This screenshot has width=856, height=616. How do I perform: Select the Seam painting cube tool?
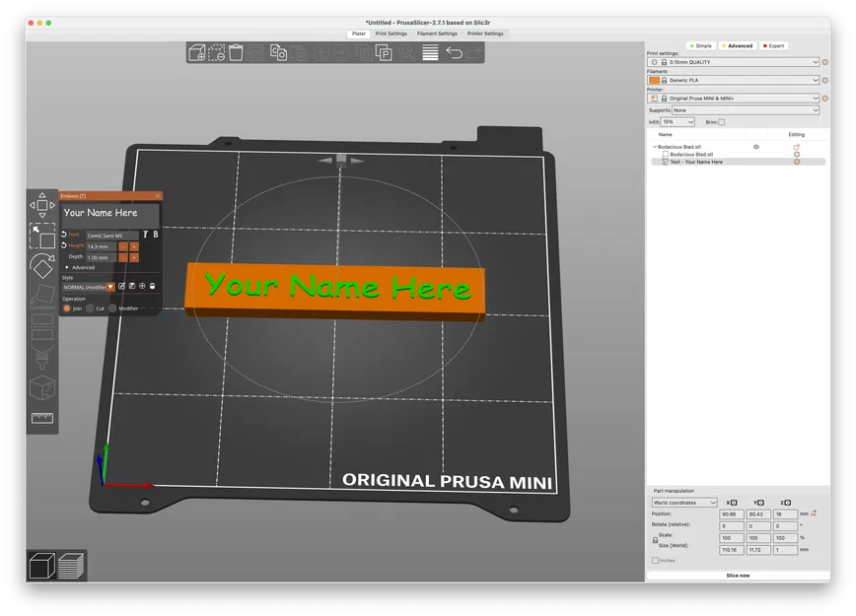point(42,388)
